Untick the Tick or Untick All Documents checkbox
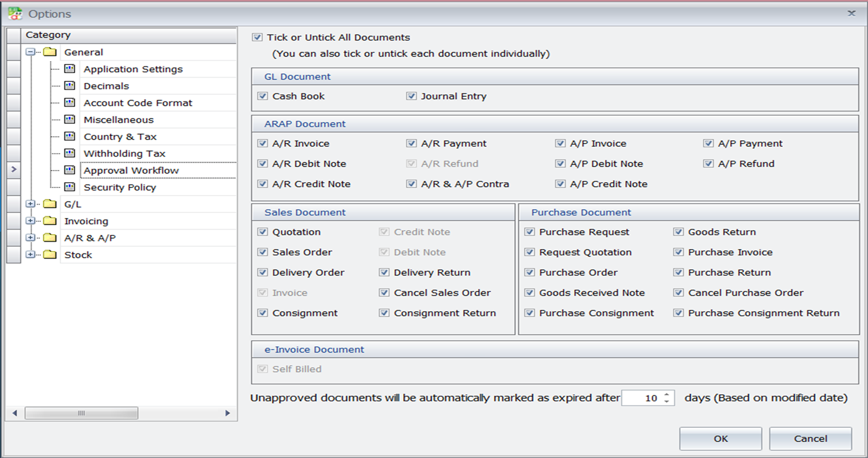 [x=257, y=38]
